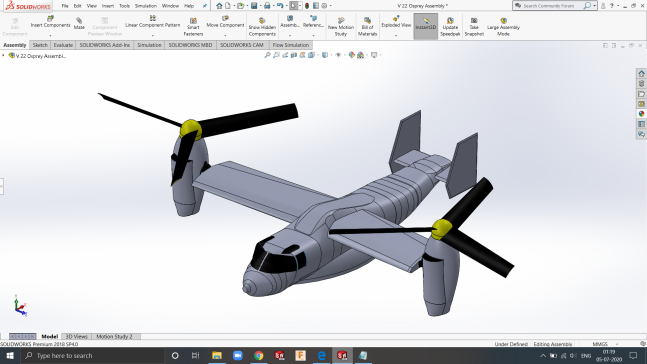
Task: Click the Home icon in title toolbar
Action: point(219,6)
